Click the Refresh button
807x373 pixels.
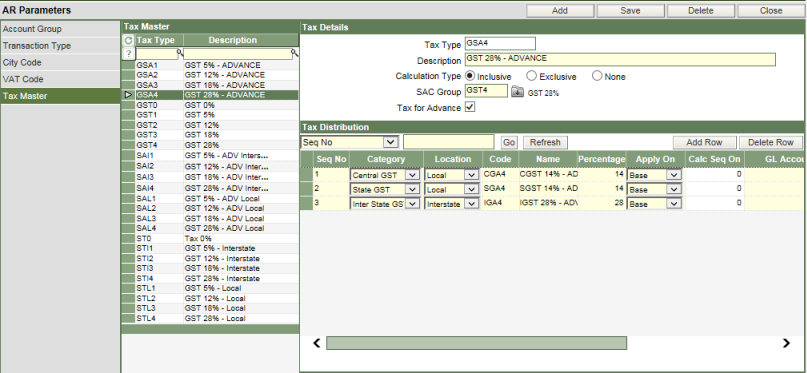click(x=545, y=142)
